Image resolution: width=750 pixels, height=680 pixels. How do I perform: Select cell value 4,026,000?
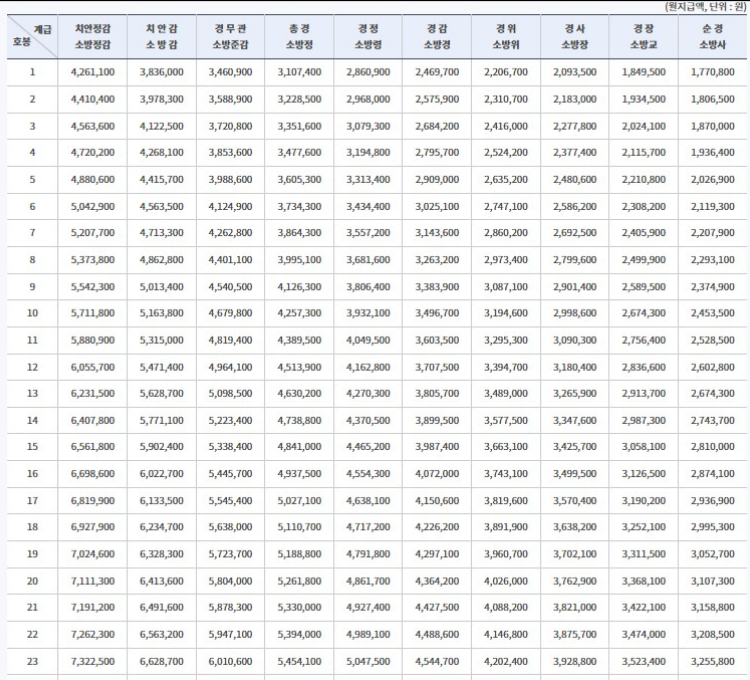coord(506,581)
